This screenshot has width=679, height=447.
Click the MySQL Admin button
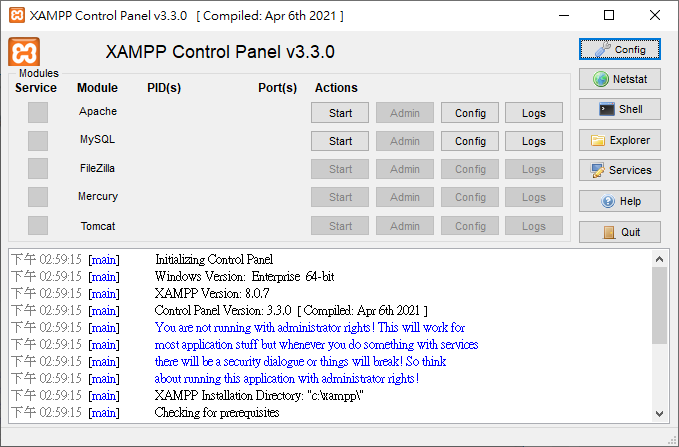[x=405, y=141]
